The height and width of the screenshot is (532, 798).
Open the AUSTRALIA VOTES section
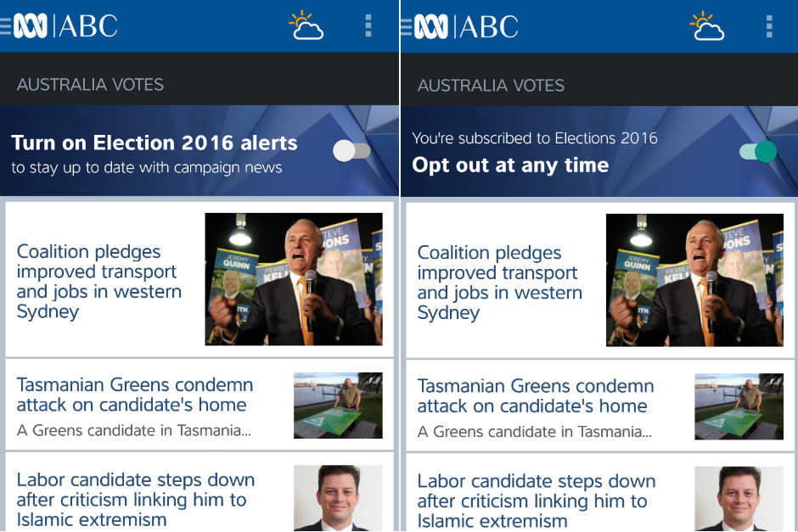91,85
